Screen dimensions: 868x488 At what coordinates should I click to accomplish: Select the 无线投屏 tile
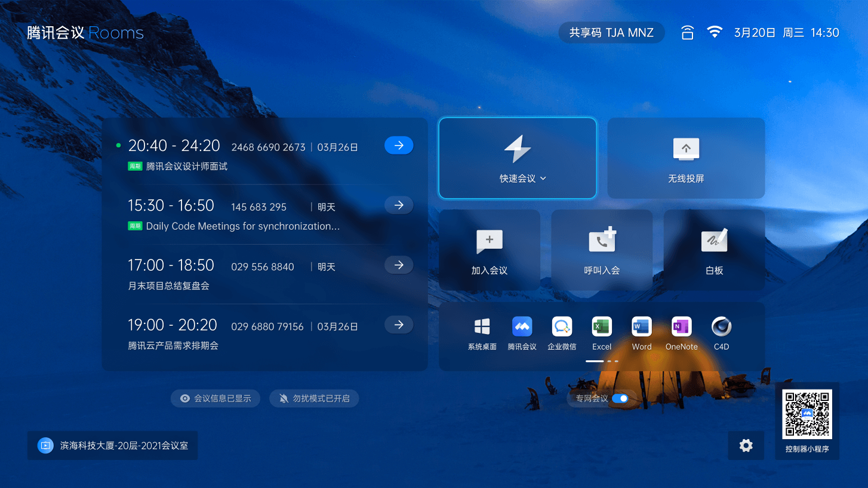click(686, 158)
